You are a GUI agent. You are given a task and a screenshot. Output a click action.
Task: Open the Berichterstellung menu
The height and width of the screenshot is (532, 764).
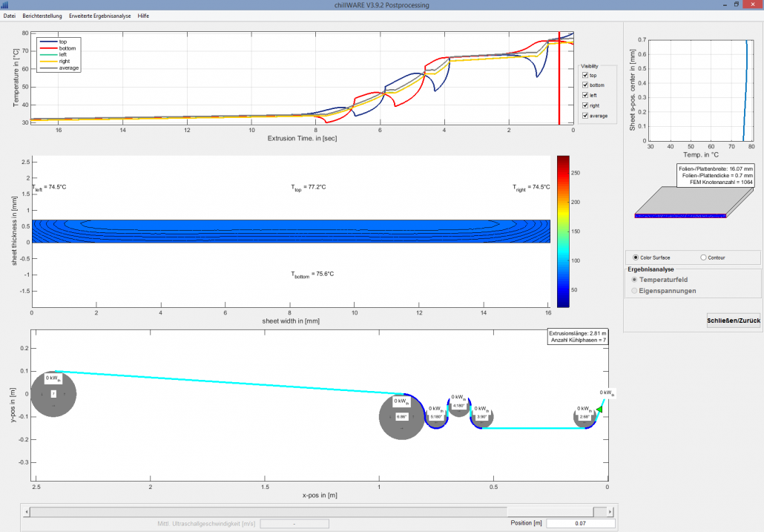[x=43, y=16]
